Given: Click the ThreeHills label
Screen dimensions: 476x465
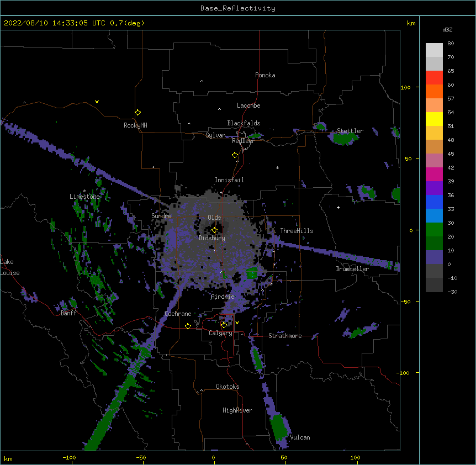Looking at the screenshot, I should pyautogui.click(x=297, y=231).
